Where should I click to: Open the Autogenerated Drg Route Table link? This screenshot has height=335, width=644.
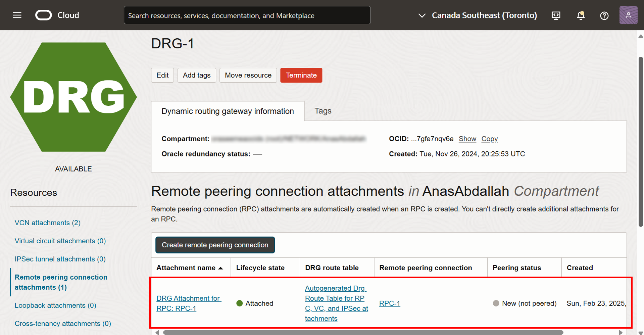(x=336, y=303)
